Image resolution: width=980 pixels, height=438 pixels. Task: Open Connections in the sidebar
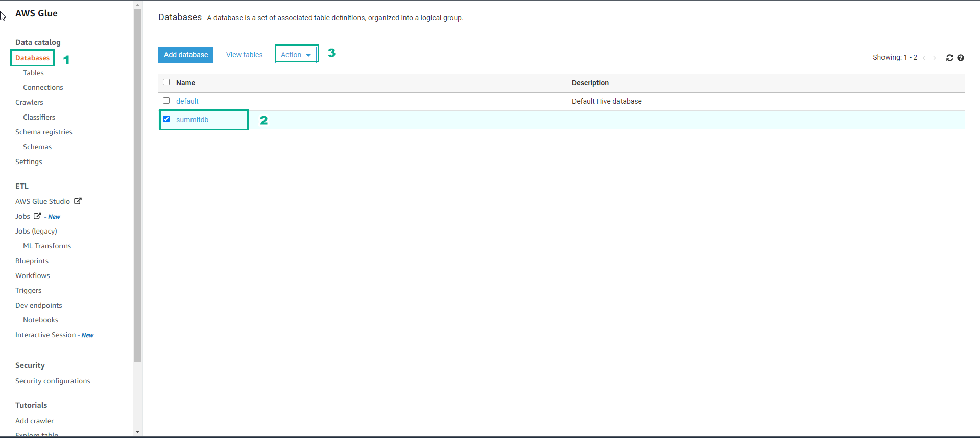point(43,87)
